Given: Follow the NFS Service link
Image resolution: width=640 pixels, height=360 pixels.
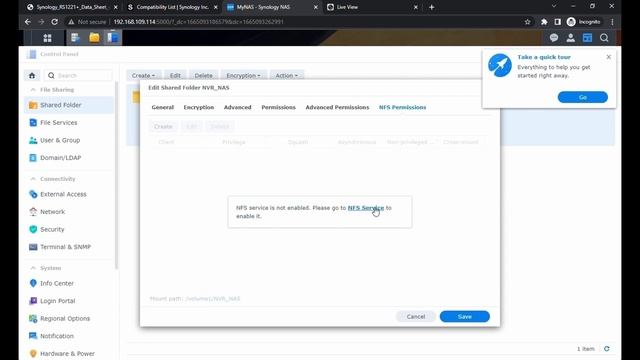Looking at the screenshot, I should (366, 208).
